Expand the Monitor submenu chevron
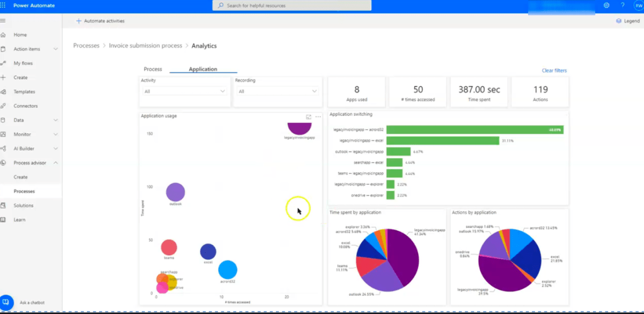The image size is (644, 314). pyautogui.click(x=56, y=134)
